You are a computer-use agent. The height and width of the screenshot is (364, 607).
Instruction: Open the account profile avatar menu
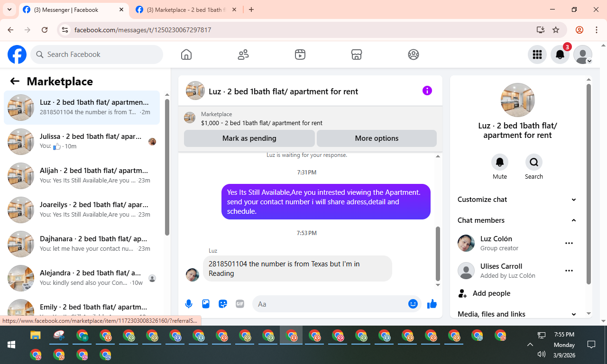[x=583, y=55]
